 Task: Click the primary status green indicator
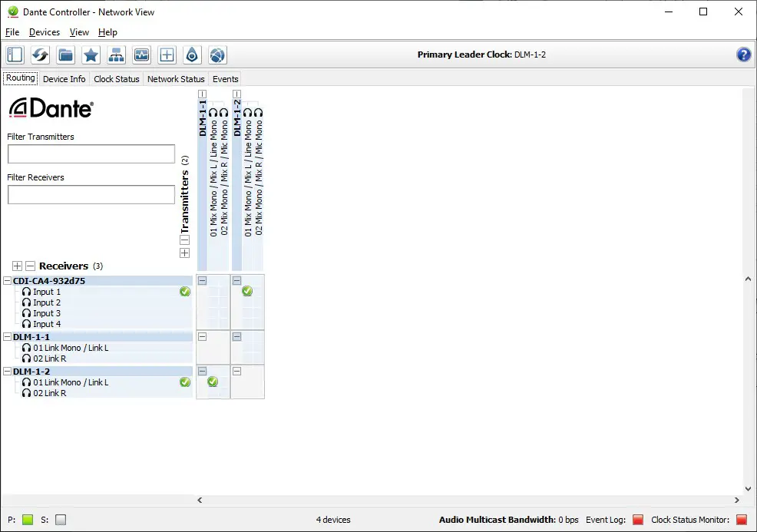pyautogui.click(x=28, y=520)
